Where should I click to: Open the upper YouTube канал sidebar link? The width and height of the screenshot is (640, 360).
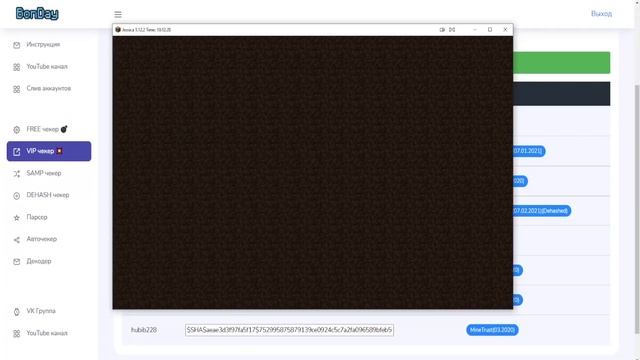pyautogui.click(x=47, y=67)
